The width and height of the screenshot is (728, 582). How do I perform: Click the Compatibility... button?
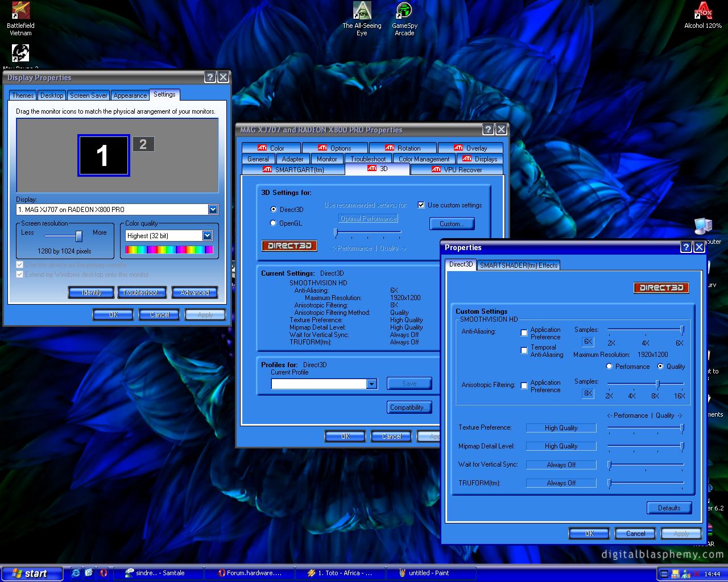click(408, 408)
